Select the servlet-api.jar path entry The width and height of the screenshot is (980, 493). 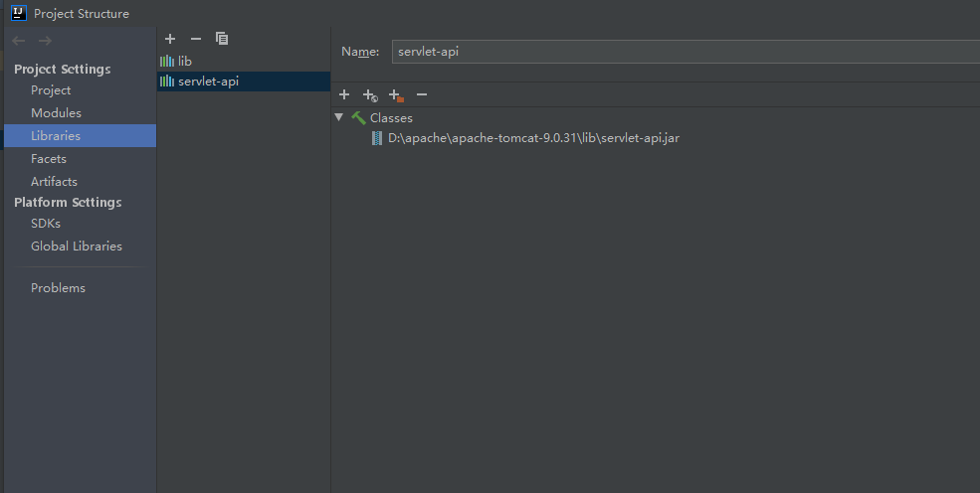click(x=533, y=138)
